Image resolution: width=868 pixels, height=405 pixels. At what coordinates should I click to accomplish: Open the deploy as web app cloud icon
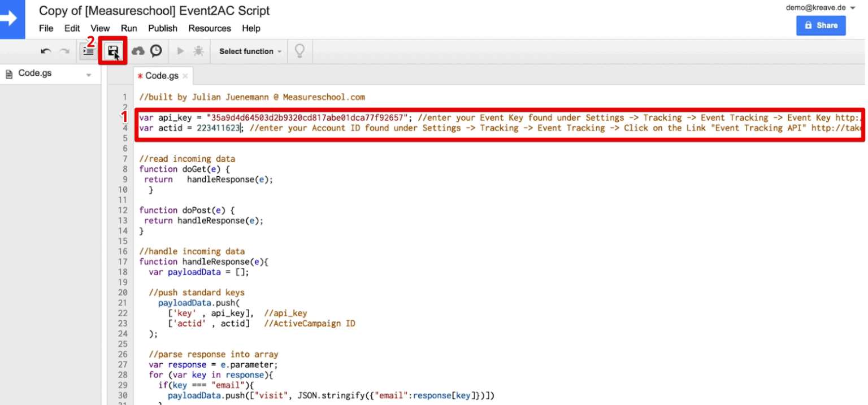tap(138, 51)
